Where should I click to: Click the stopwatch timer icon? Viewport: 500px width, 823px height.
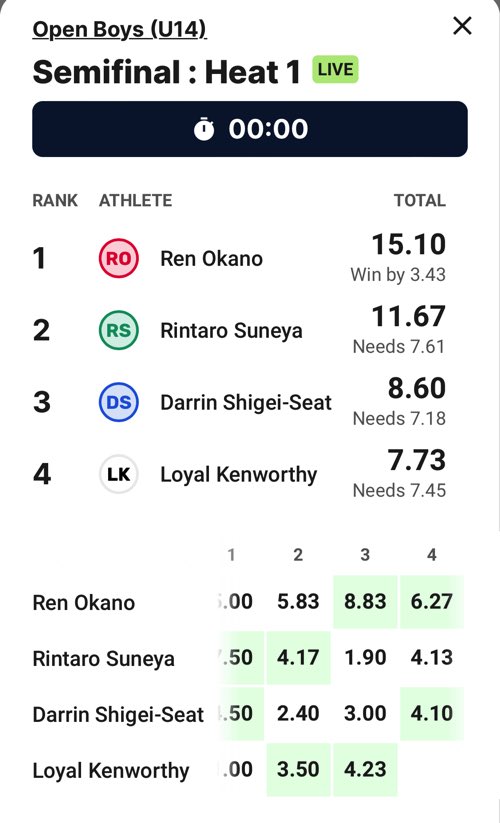204,129
